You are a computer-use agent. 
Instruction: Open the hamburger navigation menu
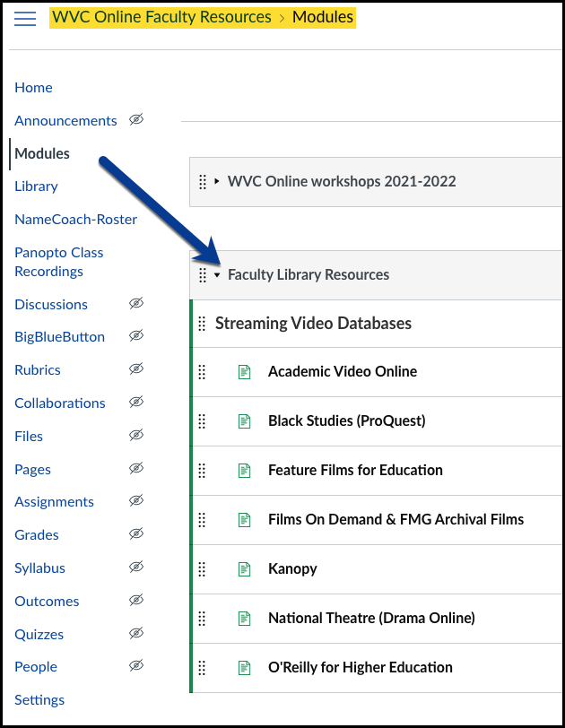tap(25, 18)
